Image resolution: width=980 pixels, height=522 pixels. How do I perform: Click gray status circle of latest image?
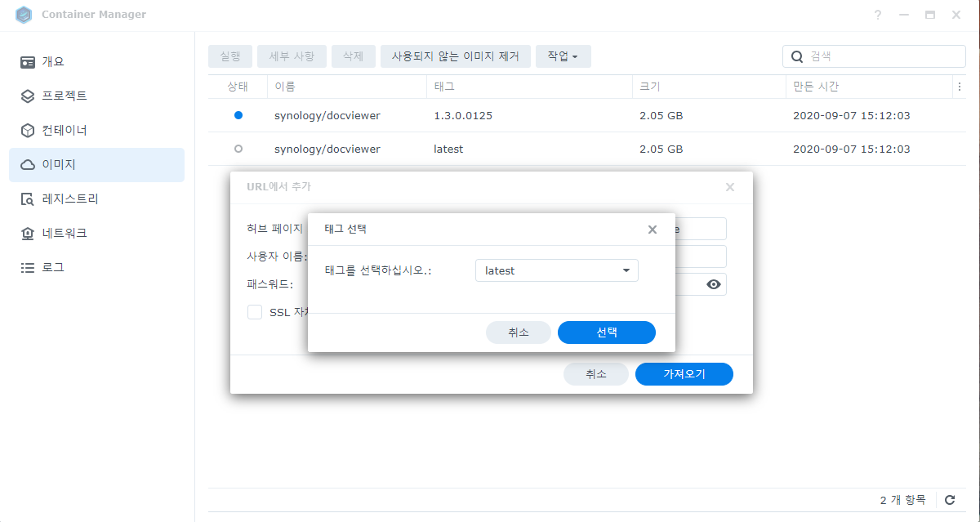pos(238,149)
